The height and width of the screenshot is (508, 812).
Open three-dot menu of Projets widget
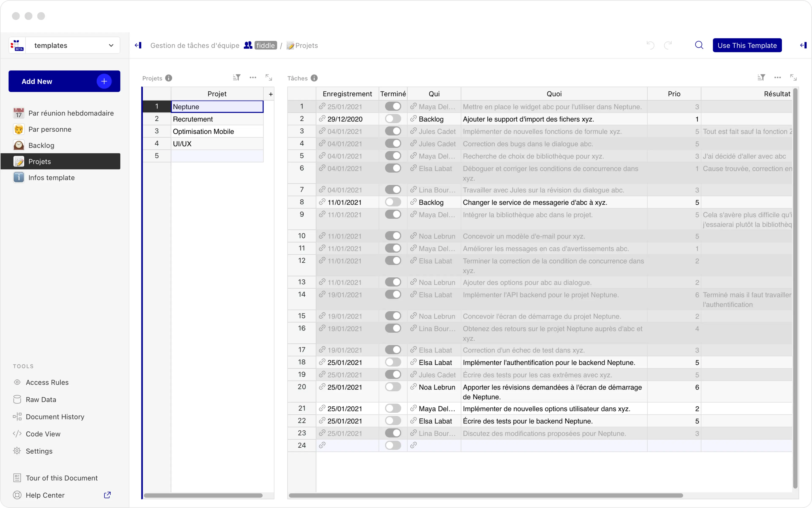tap(253, 78)
